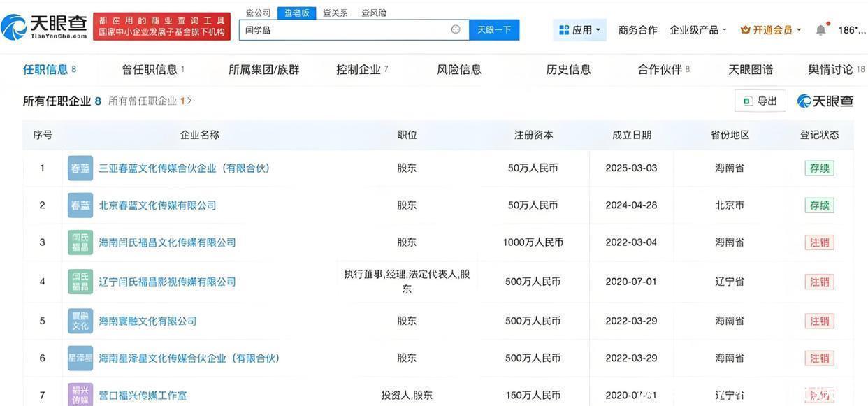Open the notification bell
The width and height of the screenshot is (868, 406).
tap(820, 30)
